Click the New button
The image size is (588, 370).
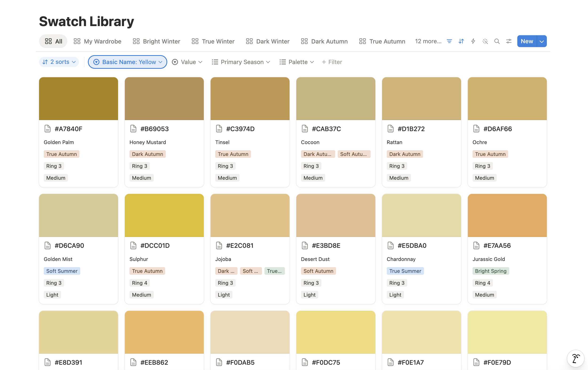click(527, 41)
